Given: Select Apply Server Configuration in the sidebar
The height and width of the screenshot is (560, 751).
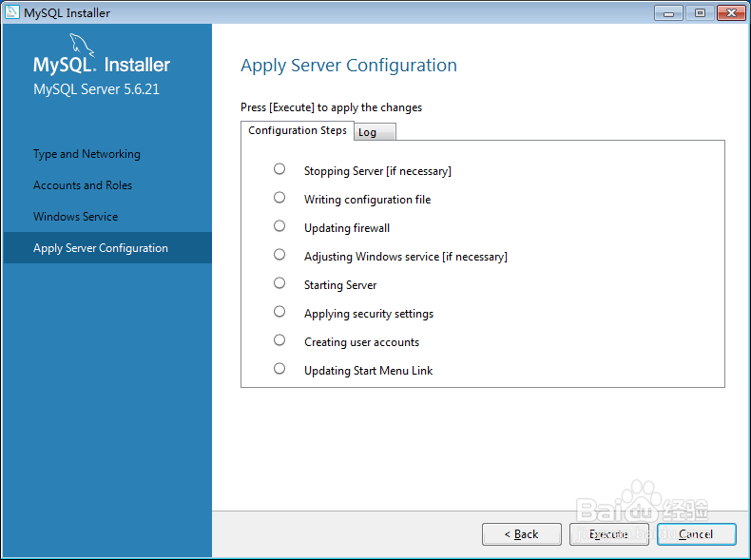Looking at the screenshot, I should pos(107,247).
